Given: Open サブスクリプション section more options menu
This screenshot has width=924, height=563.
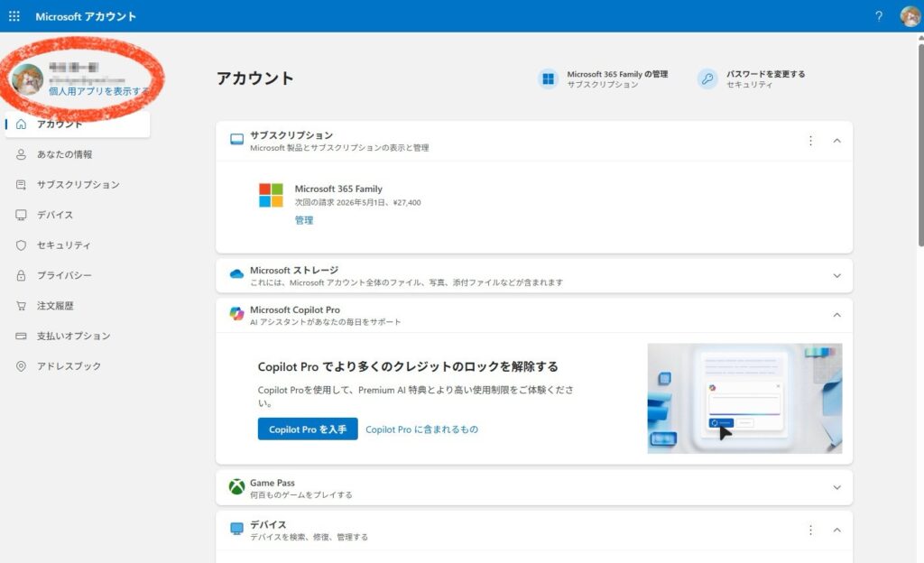Looking at the screenshot, I should point(810,141).
